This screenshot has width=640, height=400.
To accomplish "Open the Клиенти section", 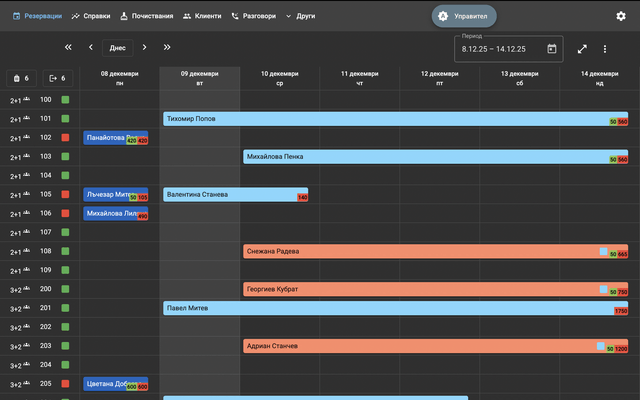I will pyautogui.click(x=201, y=16).
